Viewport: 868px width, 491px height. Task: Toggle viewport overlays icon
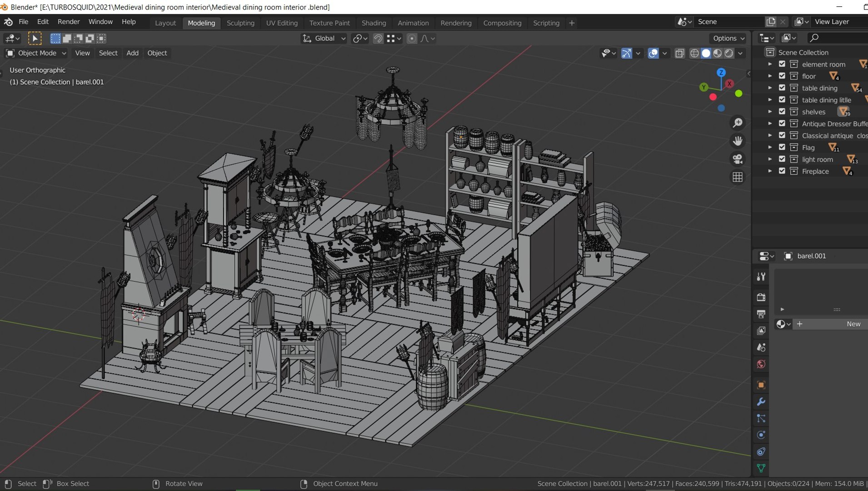653,53
